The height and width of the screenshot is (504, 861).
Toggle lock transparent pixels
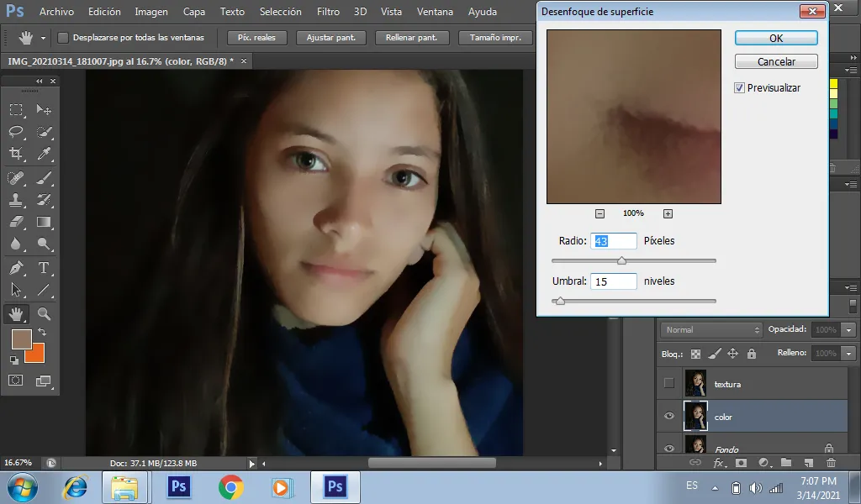pos(695,354)
